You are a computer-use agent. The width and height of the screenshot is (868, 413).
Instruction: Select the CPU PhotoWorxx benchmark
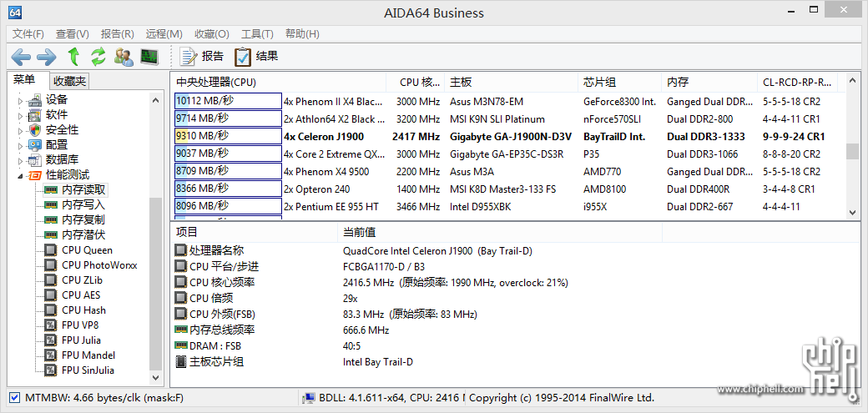pyautogui.click(x=99, y=265)
